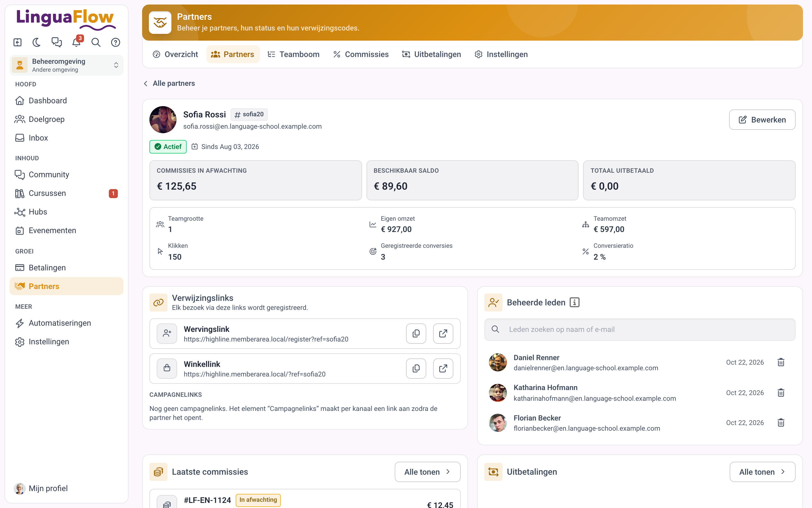Viewport: 812px width, 508px height.
Task: Delete Katharina Hofmann from managed members
Action: tap(781, 392)
